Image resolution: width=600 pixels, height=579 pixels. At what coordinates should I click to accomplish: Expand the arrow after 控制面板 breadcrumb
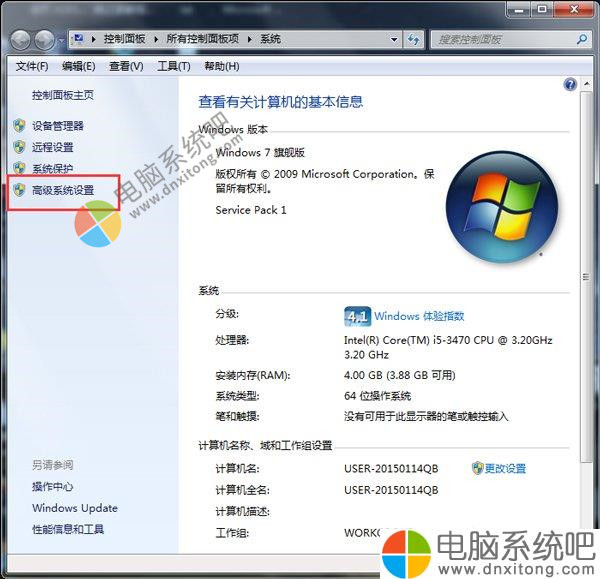(156, 39)
